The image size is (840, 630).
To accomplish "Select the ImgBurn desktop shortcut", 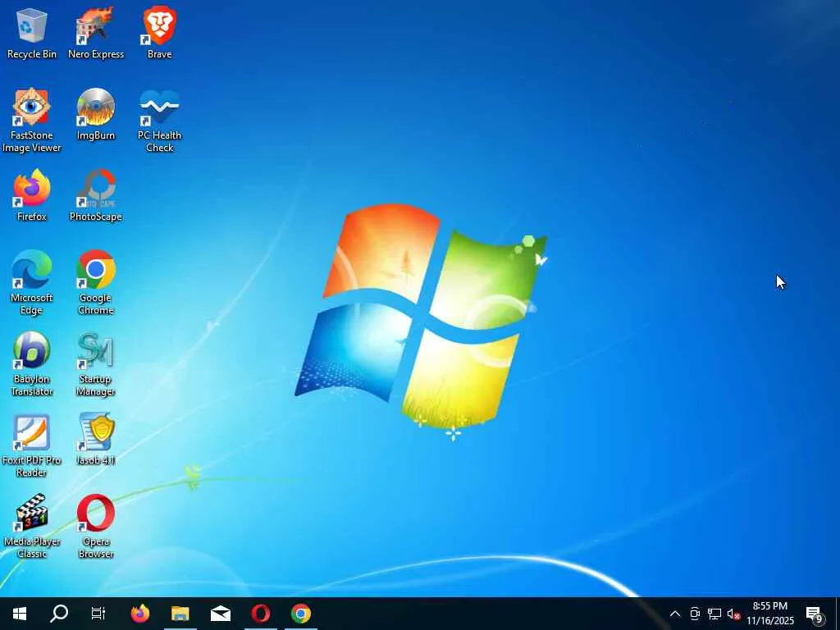I will pyautogui.click(x=96, y=115).
